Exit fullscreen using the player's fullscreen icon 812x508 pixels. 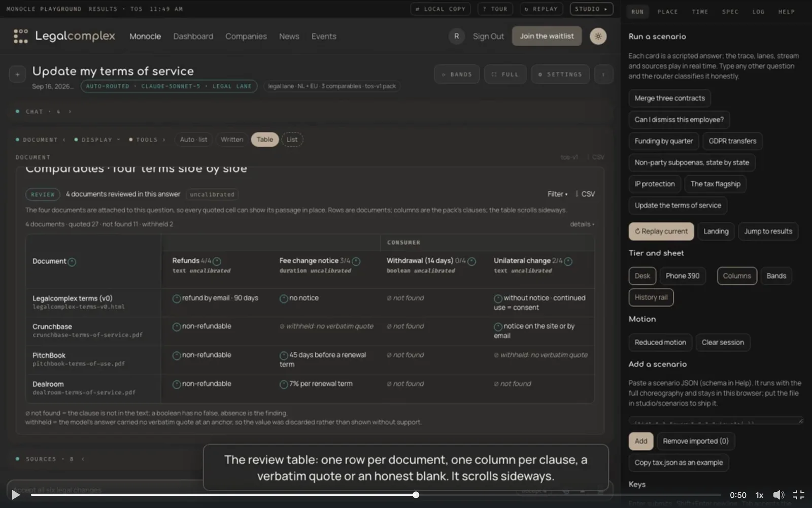799,495
